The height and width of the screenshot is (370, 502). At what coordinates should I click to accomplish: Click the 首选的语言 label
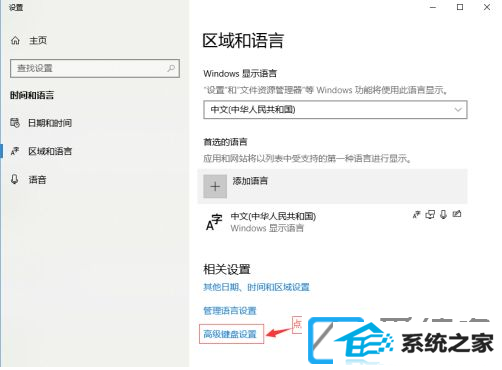pyautogui.click(x=225, y=142)
